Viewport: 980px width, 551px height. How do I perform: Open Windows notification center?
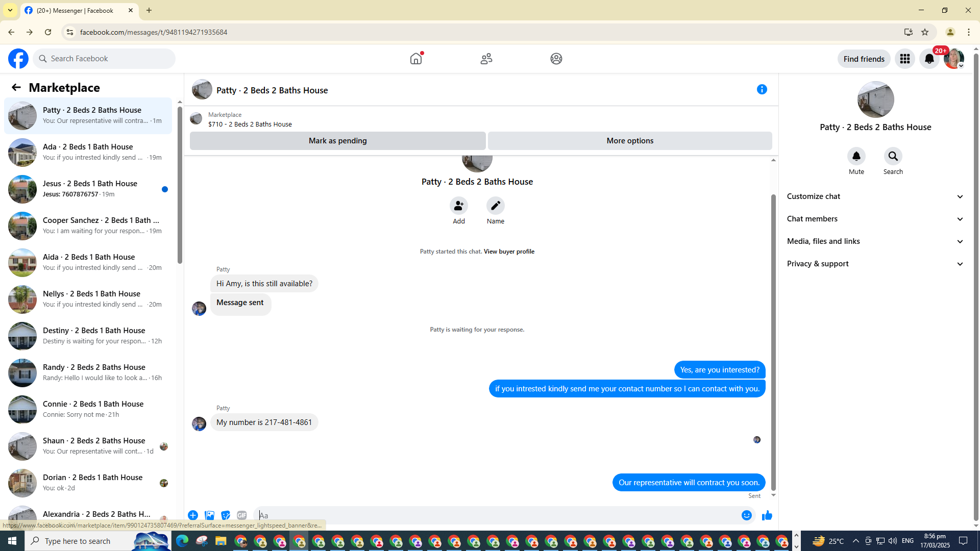point(964,541)
